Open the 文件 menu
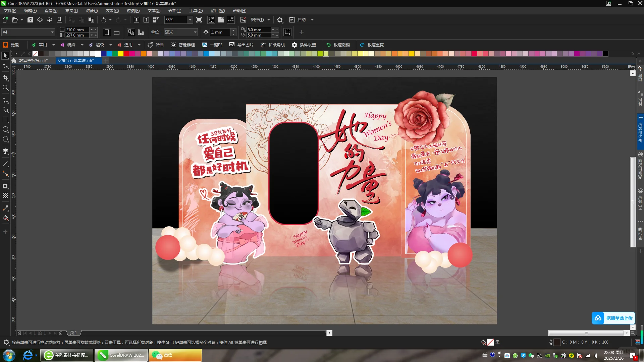The width and height of the screenshot is (644, 362). click(10, 11)
